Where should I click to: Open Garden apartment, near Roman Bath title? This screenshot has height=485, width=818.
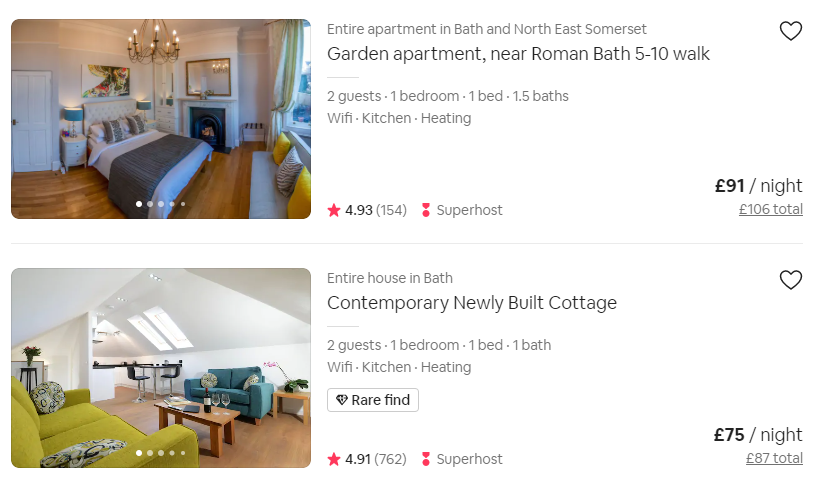[518, 54]
